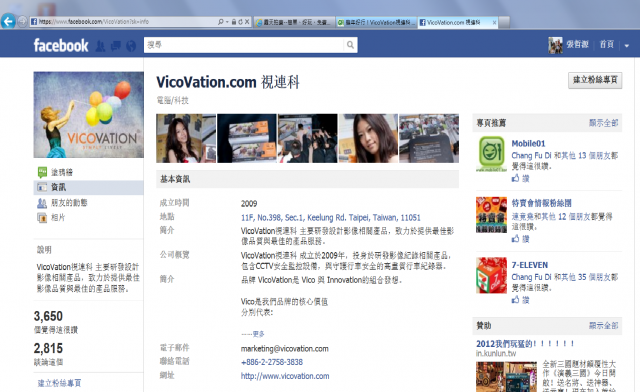Click the 首頁 home link in header

[607, 45]
